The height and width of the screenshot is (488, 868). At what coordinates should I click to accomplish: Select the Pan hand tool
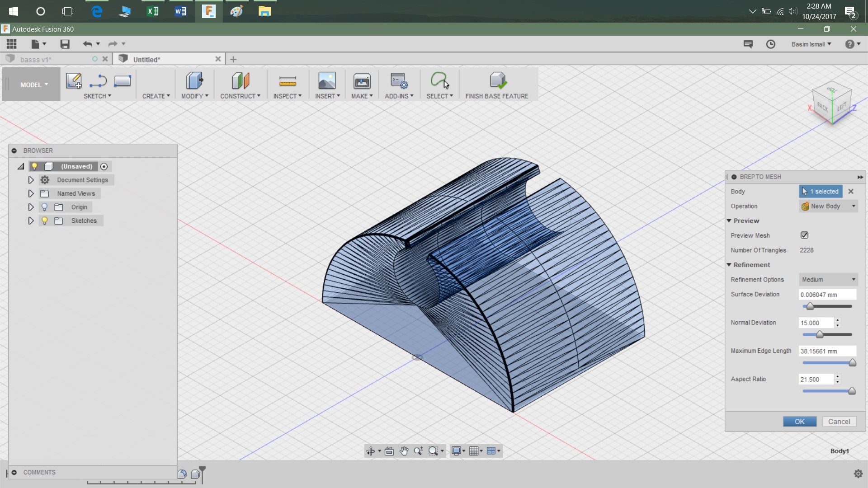404,451
